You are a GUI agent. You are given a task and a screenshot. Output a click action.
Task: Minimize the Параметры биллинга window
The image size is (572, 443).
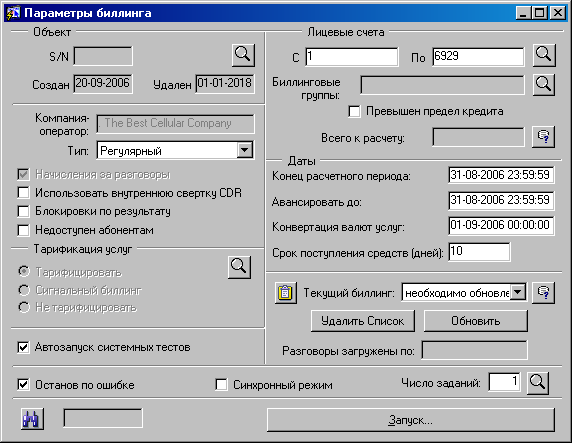pyautogui.click(x=523, y=13)
